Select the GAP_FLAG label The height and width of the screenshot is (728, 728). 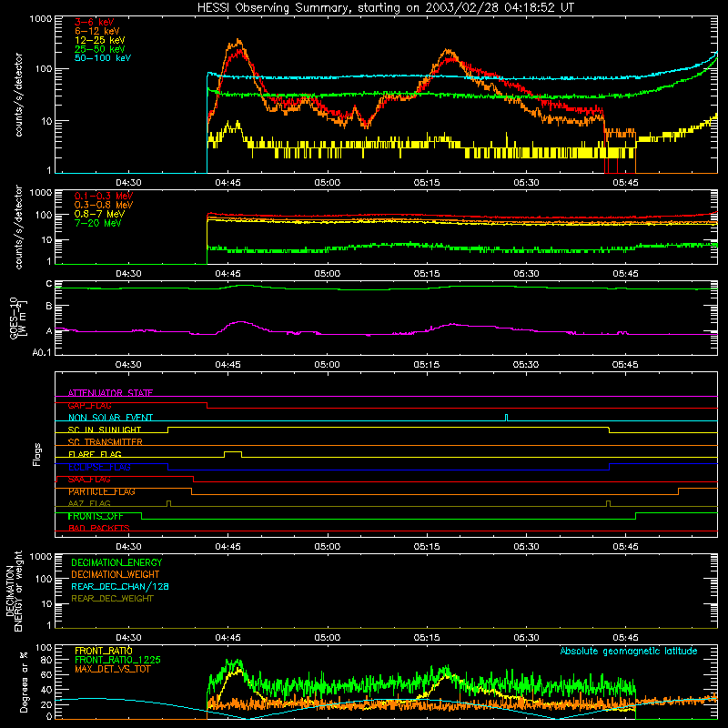89,405
